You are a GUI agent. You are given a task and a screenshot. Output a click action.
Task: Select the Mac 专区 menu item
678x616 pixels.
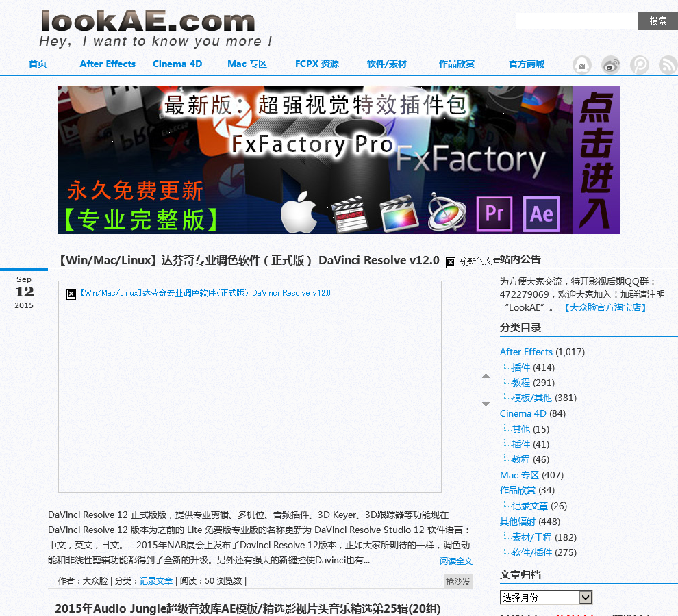(x=247, y=64)
